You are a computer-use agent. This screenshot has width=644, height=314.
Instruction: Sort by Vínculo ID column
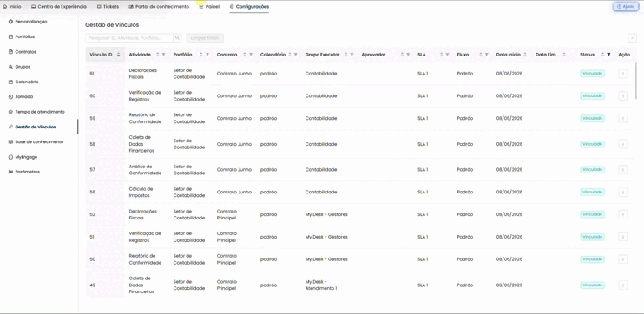coord(118,55)
